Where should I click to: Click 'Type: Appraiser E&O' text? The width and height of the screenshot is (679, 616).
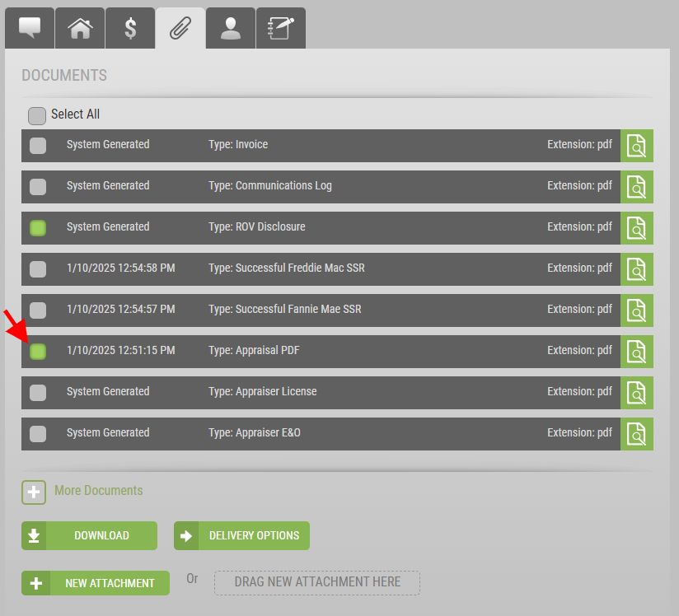click(254, 432)
